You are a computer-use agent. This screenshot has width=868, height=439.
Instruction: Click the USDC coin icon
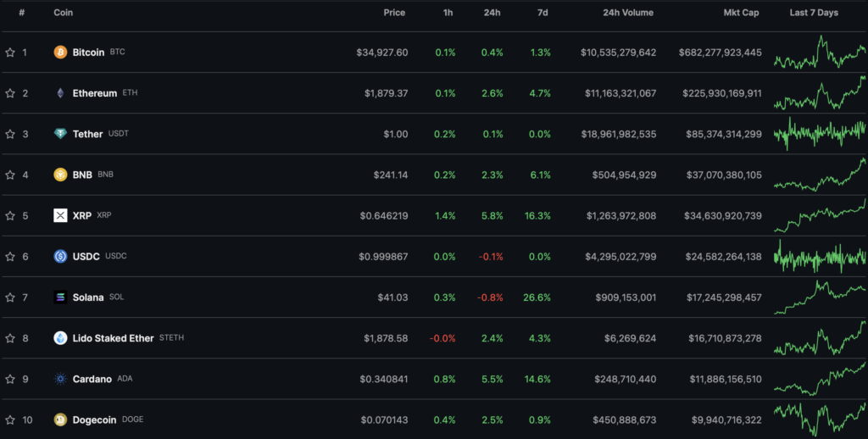60,256
